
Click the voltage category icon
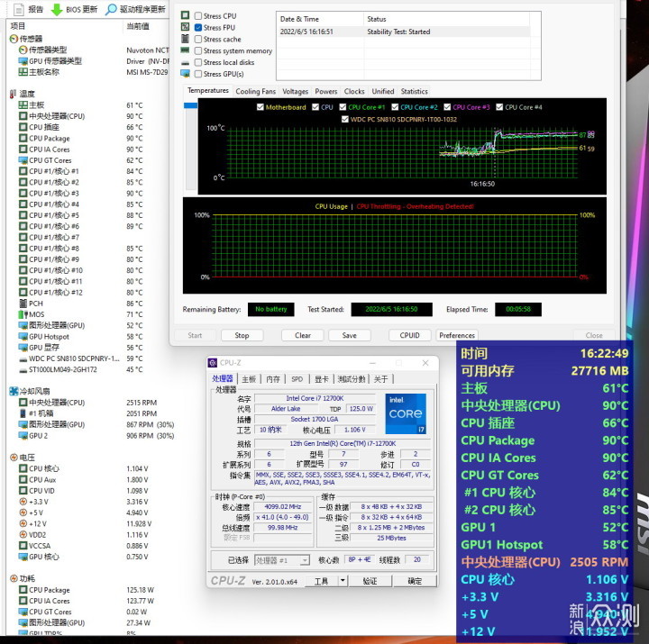[14, 457]
